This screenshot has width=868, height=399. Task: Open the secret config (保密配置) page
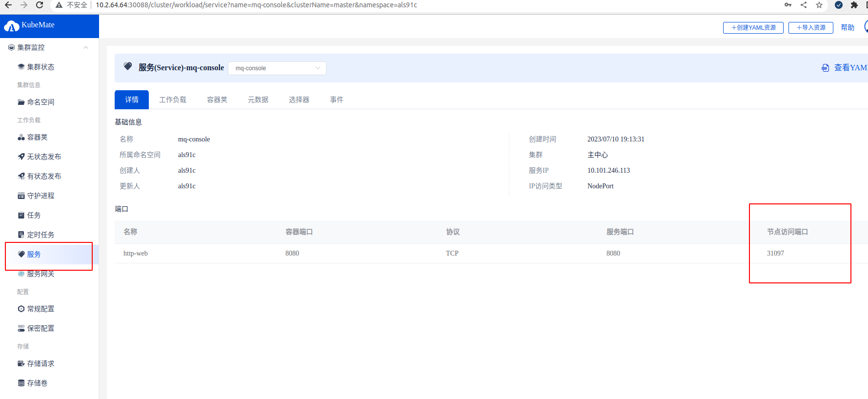tap(40, 328)
